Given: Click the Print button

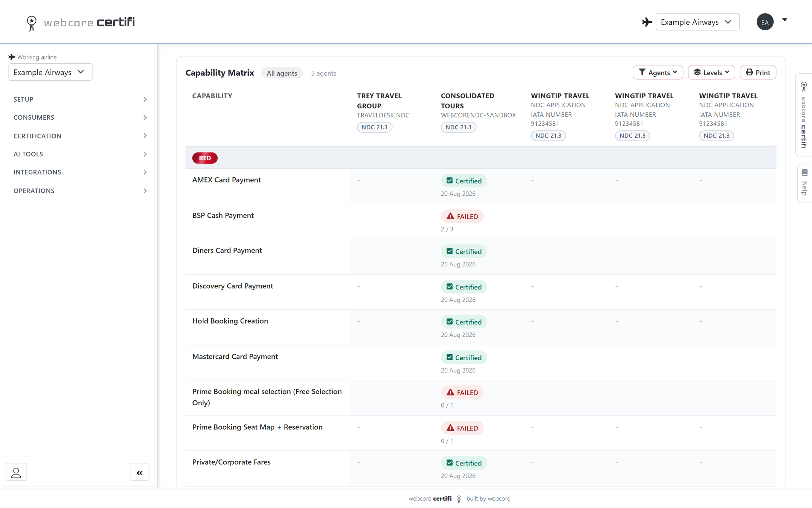Looking at the screenshot, I should [x=758, y=72].
